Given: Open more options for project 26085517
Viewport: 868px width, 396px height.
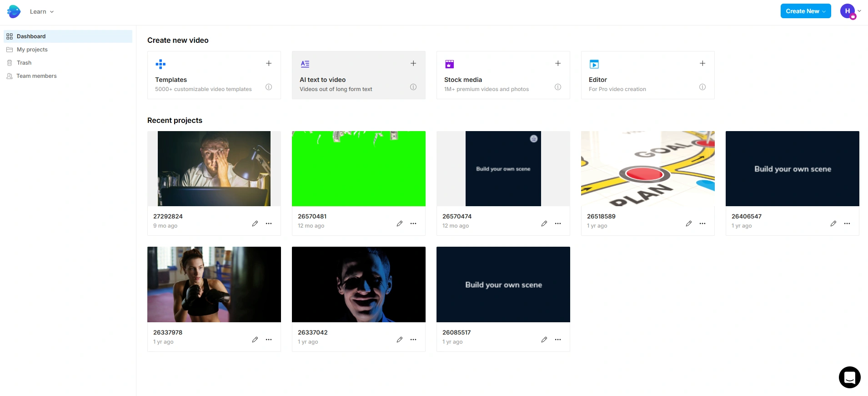Looking at the screenshot, I should point(558,340).
